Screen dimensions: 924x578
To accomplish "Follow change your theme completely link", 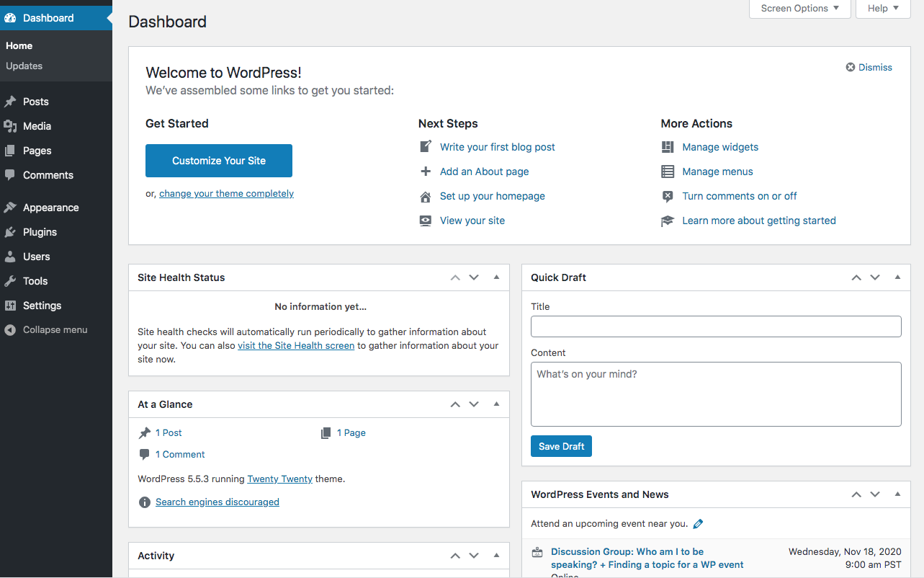I will click(x=226, y=193).
